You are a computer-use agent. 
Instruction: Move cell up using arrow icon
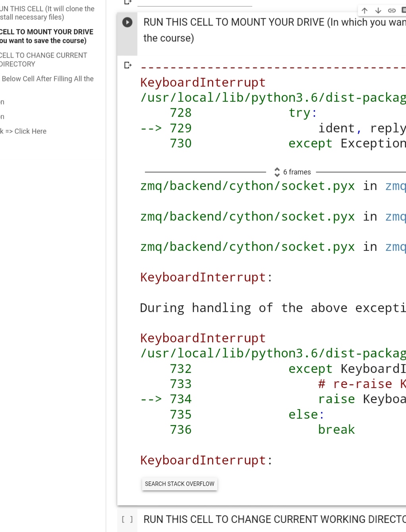(365, 11)
